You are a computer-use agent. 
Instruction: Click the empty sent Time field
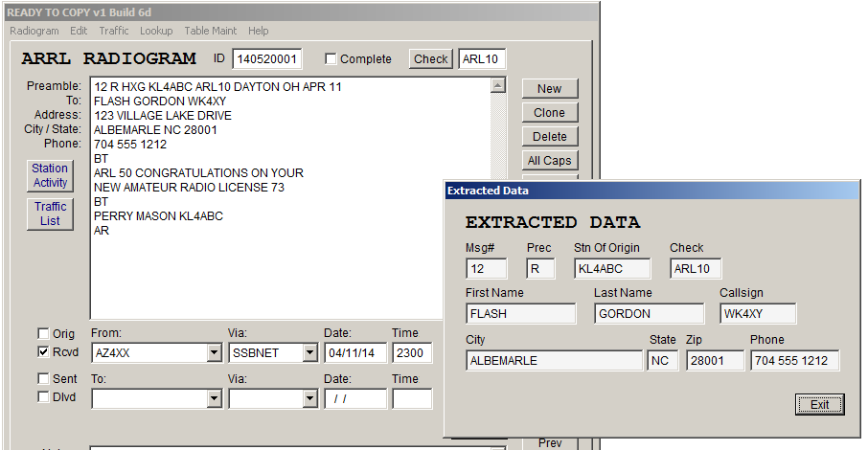[x=412, y=398]
